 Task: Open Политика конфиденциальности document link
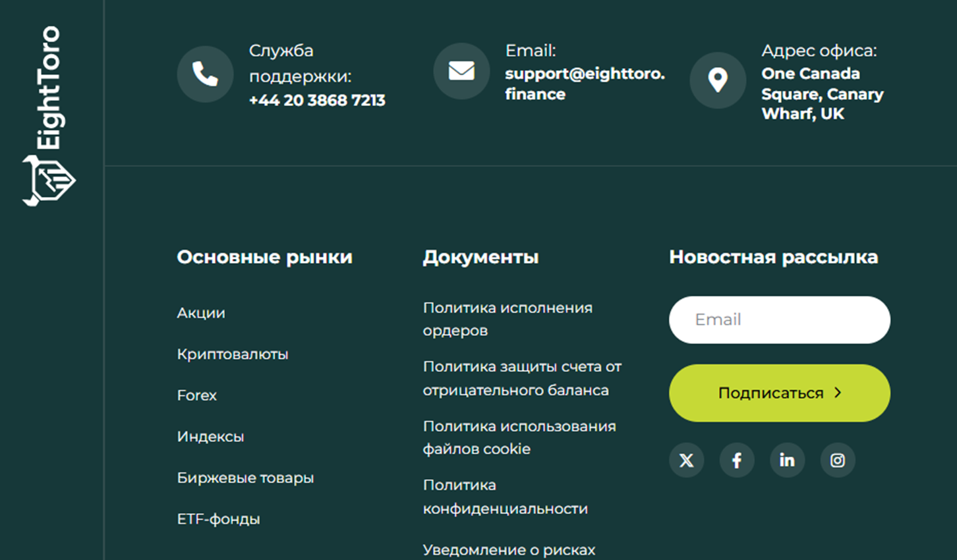(x=505, y=497)
